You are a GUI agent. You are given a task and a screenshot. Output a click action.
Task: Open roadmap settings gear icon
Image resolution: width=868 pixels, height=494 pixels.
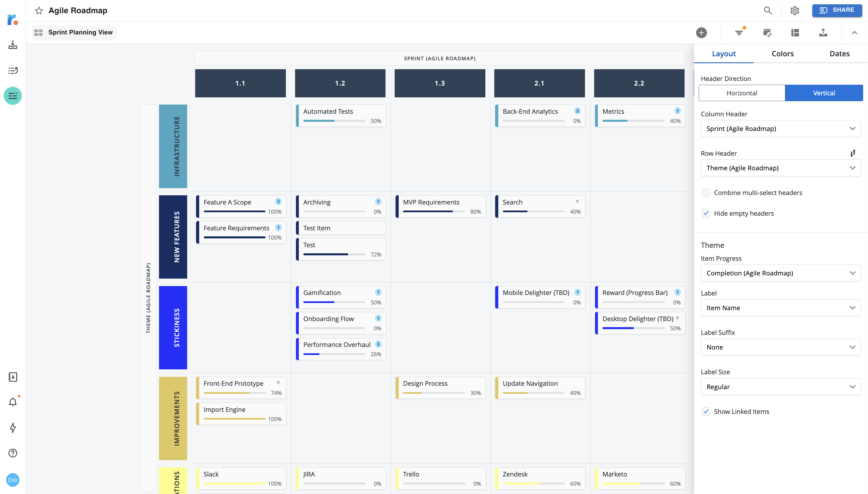coord(795,11)
